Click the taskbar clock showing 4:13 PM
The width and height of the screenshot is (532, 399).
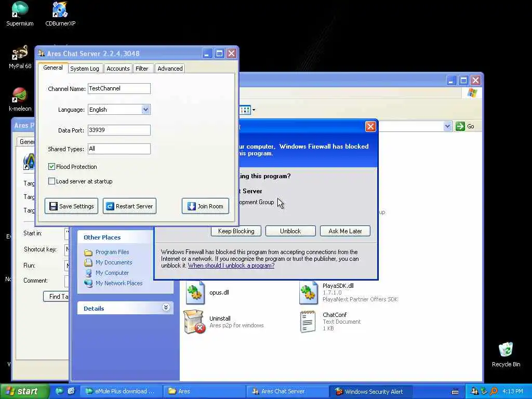[512, 391]
